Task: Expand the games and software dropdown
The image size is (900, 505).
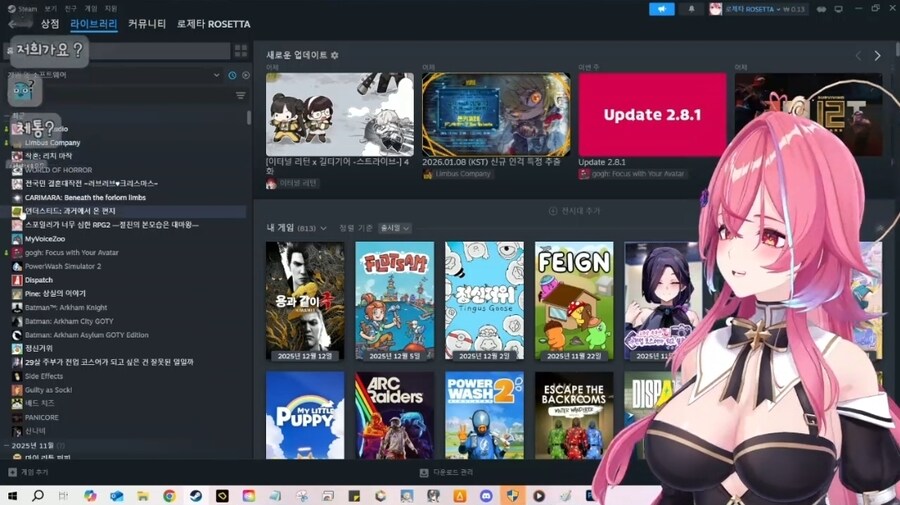Action: pyautogui.click(x=113, y=75)
